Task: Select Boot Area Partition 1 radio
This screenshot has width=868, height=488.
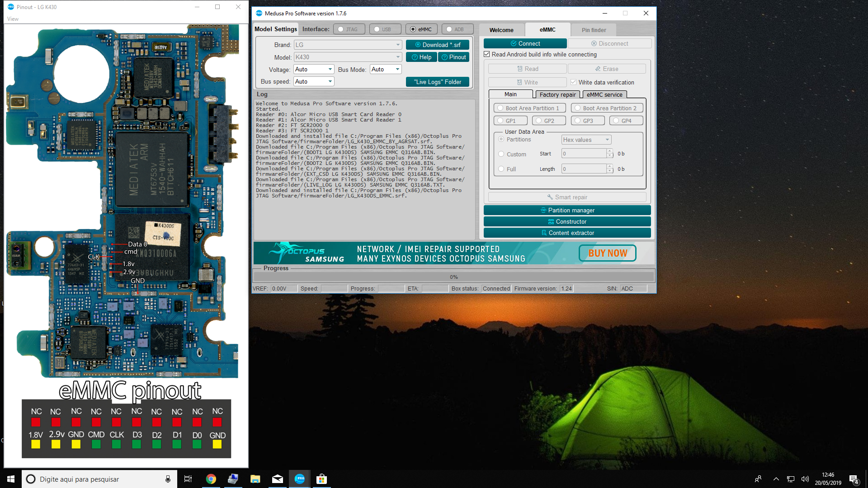Action: 529,108
